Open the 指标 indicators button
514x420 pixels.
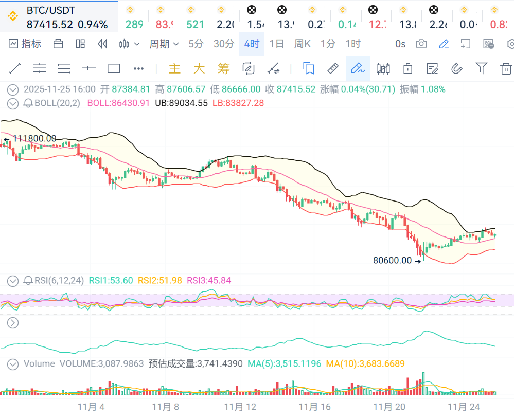tap(25, 44)
